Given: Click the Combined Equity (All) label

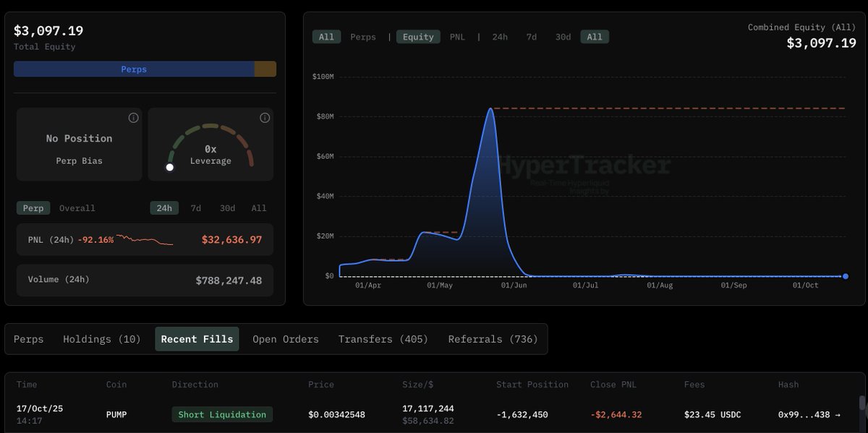Looking at the screenshot, I should 802,27.
